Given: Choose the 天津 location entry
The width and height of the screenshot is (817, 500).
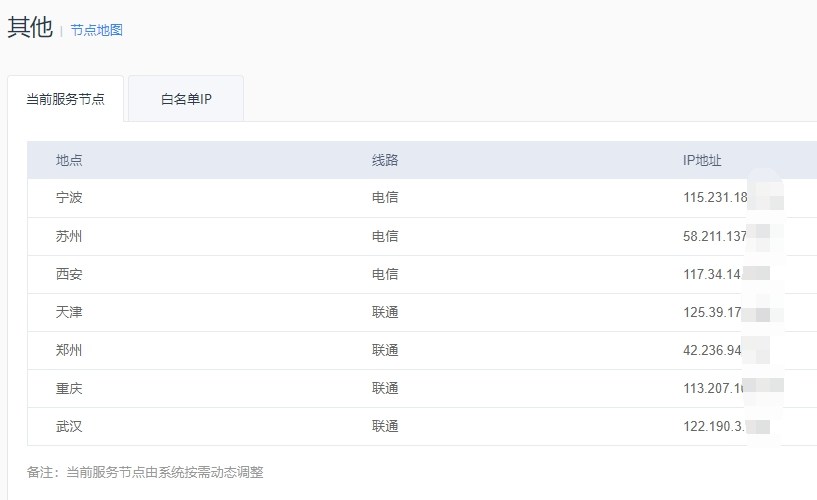Looking at the screenshot, I should [x=69, y=312].
